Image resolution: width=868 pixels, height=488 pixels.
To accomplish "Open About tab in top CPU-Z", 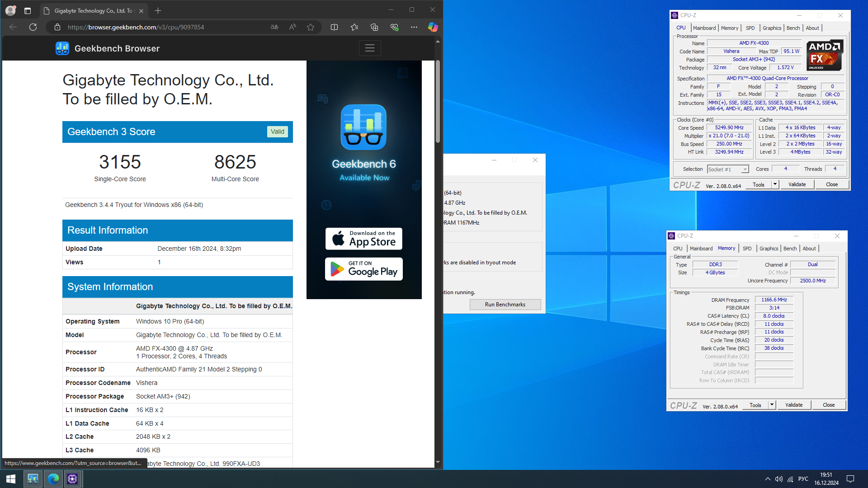I will (812, 28).
